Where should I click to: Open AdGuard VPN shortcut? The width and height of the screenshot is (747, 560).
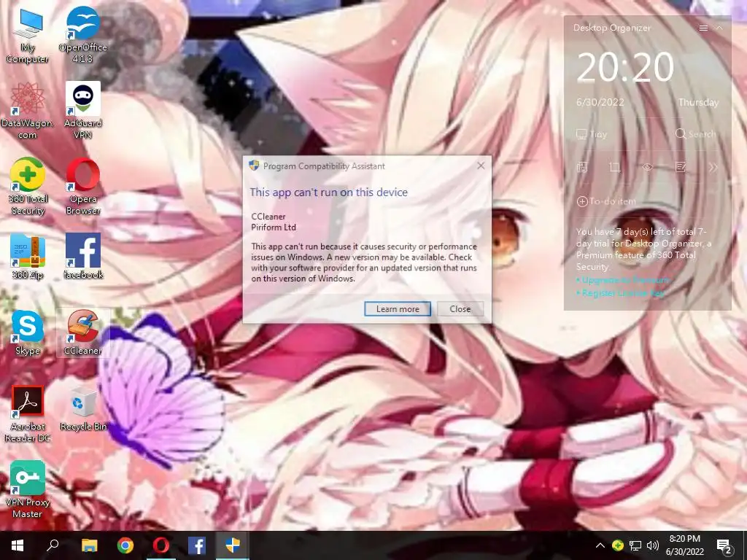[83, 111]
